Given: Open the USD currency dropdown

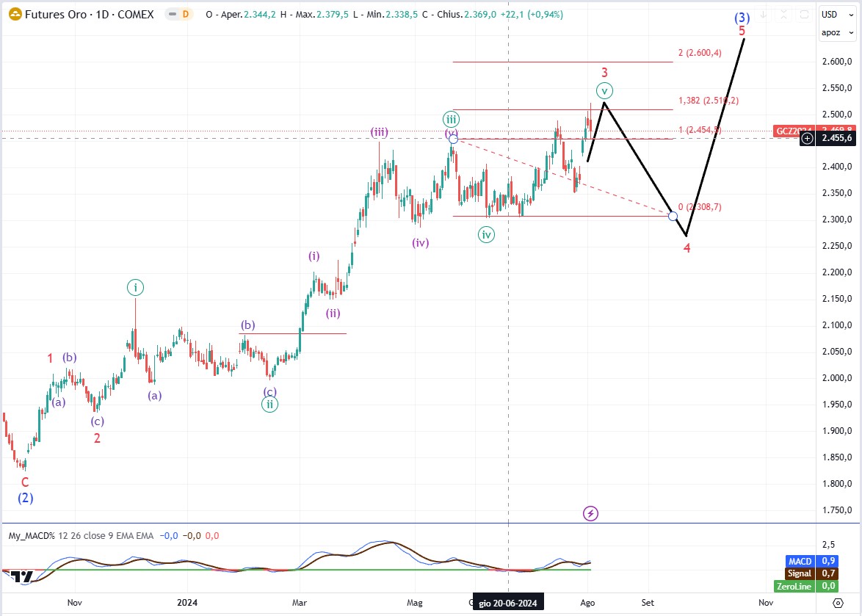Looking at the screenshot, I should (x=836, y=15).
